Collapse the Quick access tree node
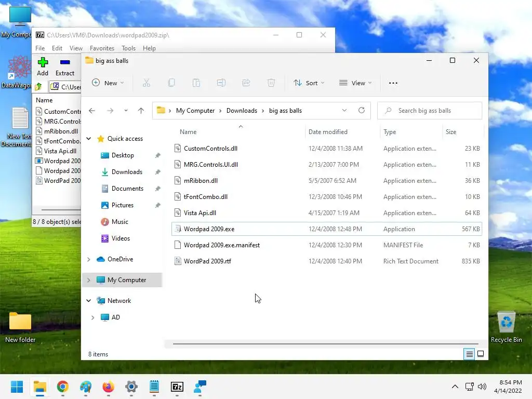This screenshot has width=532, height=399. click(x=89, y=138)
